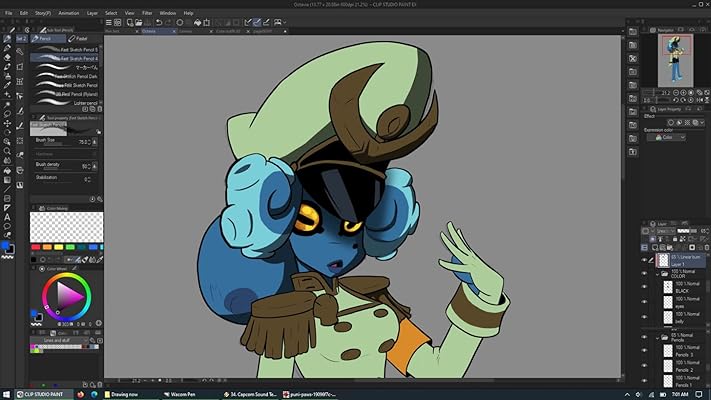Viewport: 711px width, 400px height.
Task: Select the Move layer tool
Action: [x=8, y=124]
